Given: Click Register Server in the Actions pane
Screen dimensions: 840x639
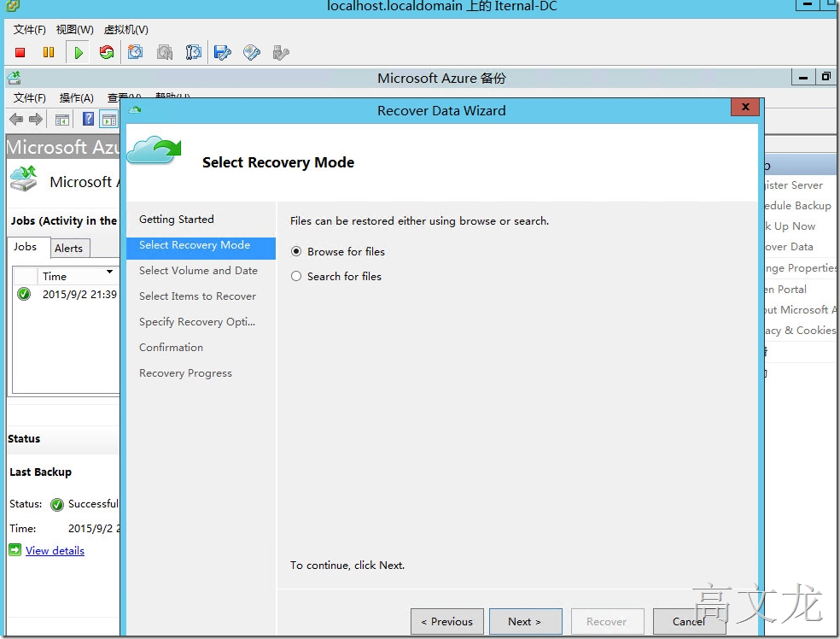Looking at the screenshot, I should pyautogui.click(x=793, y=185).
